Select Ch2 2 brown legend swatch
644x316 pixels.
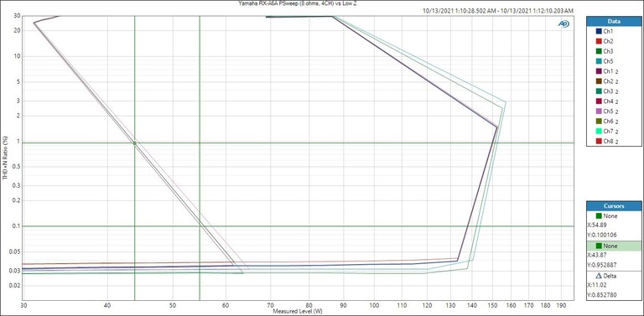[x=599, y=81]
